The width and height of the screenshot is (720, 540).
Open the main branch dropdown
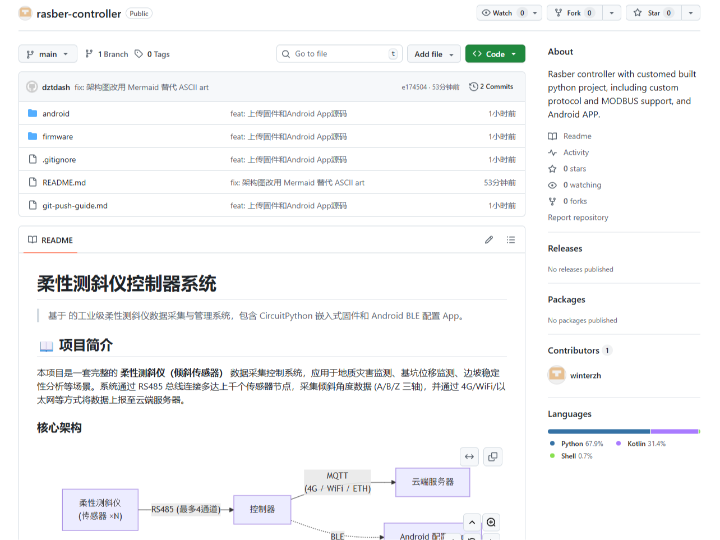coord(48,54)
